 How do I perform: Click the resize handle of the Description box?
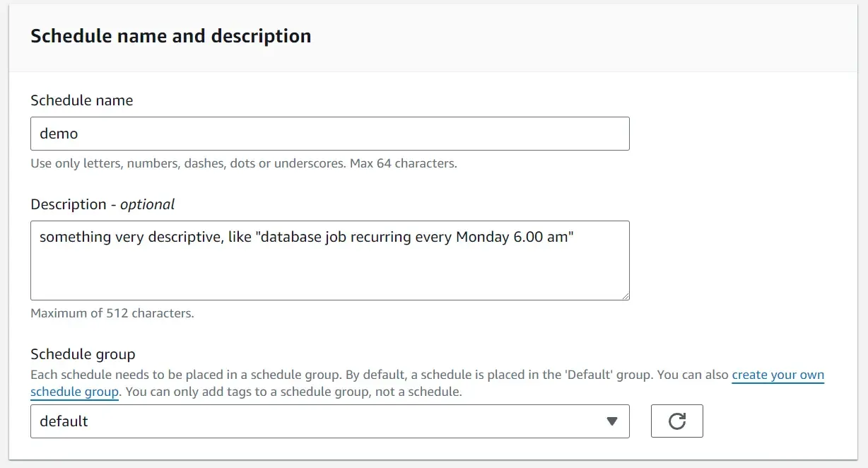(625, 296)
